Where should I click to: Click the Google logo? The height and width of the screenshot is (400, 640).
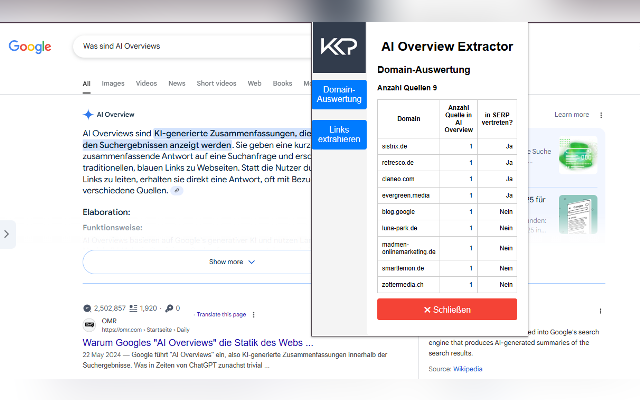pos(30,47)
